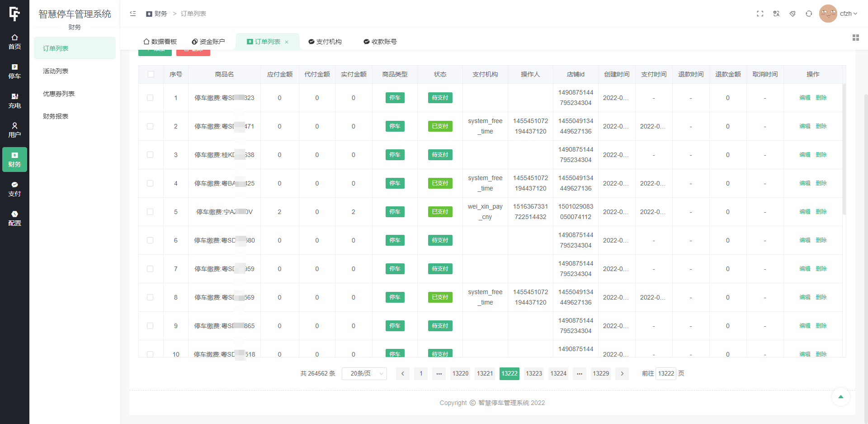Click the table vertical scrollbar
This screenshot has width=868, height=424.
tap(844, 149)
